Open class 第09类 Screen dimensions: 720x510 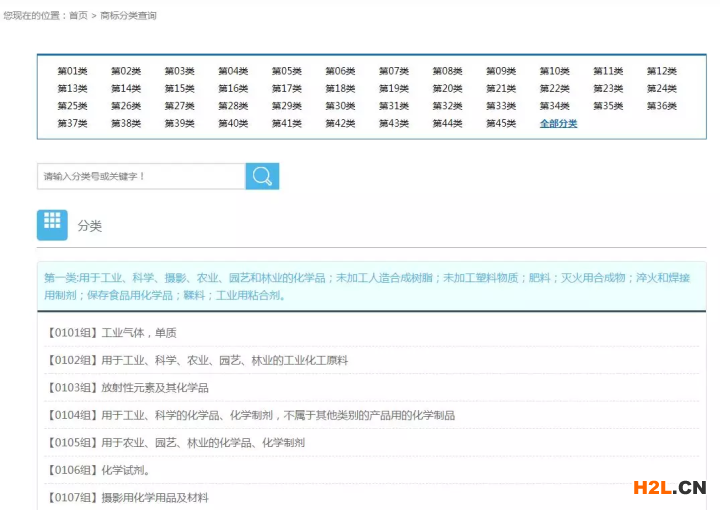501,71
